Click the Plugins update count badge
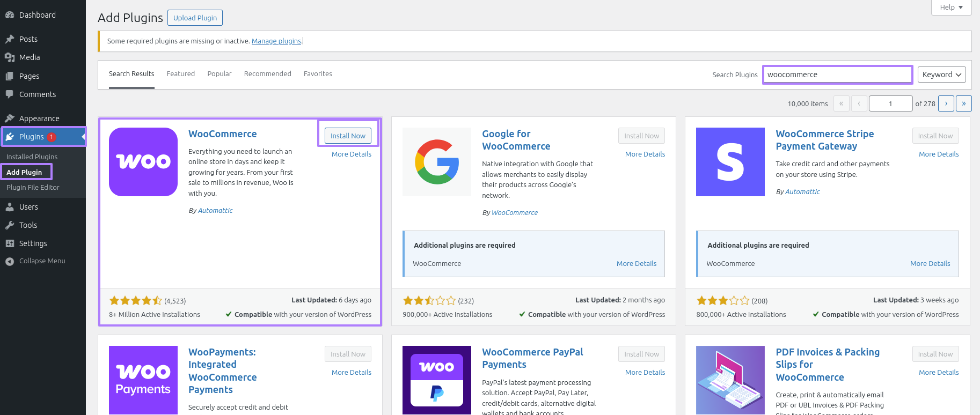980x415 pixels. [x=52, y=137]
